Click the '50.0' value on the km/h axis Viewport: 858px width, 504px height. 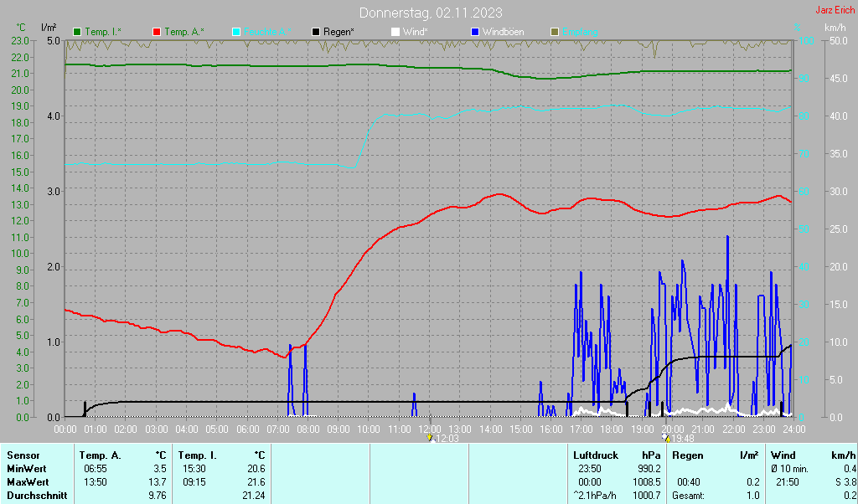point(839,40)
